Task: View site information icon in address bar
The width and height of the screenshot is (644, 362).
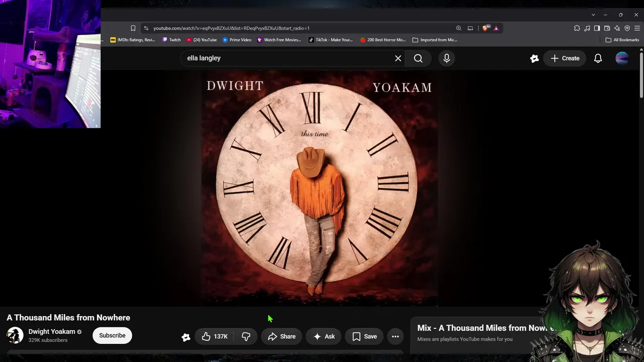Action: (146, 28)
